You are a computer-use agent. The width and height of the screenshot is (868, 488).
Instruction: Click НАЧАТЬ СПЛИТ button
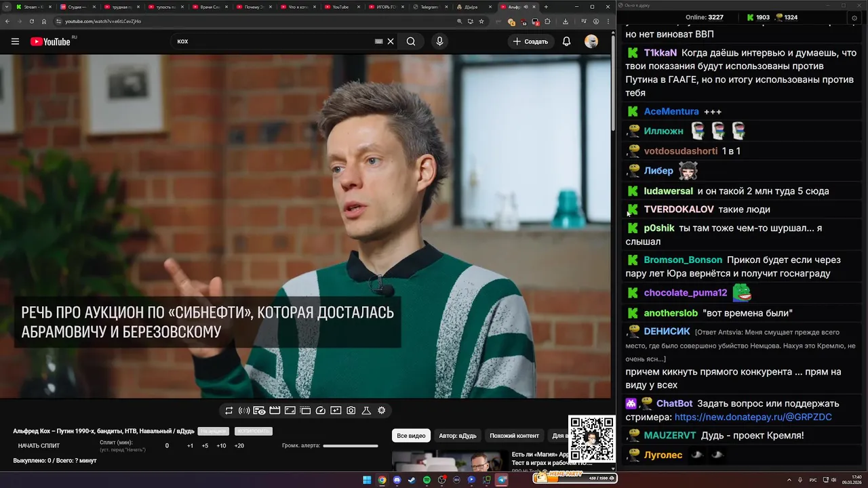click(x=39, y=445)
